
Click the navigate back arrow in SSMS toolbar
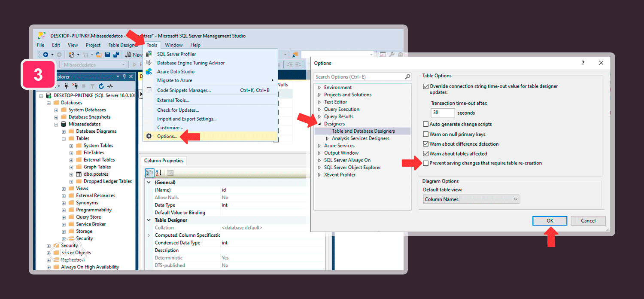[x=46, y=55]
